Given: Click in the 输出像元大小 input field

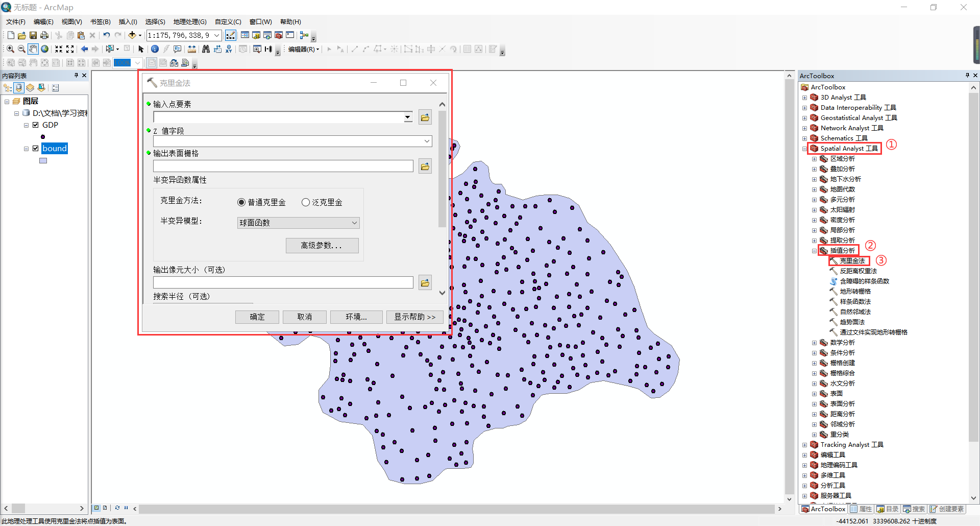Looking at the screenshot, I should click(283, 282).
